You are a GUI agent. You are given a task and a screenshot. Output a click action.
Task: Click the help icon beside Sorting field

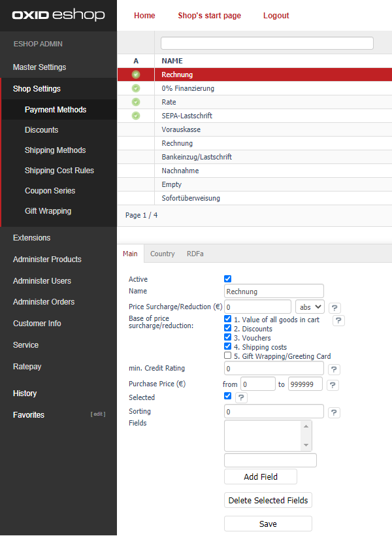click(334, 412)
